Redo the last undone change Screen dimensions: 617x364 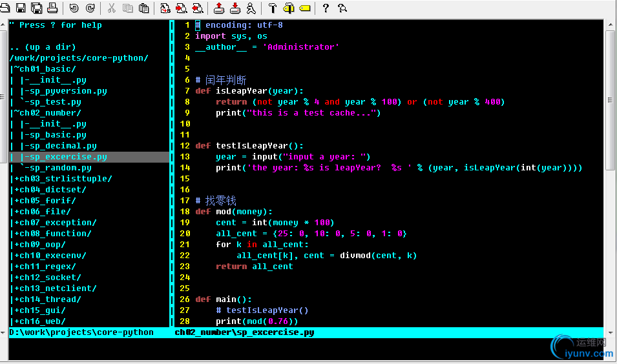tap(90, 8)
